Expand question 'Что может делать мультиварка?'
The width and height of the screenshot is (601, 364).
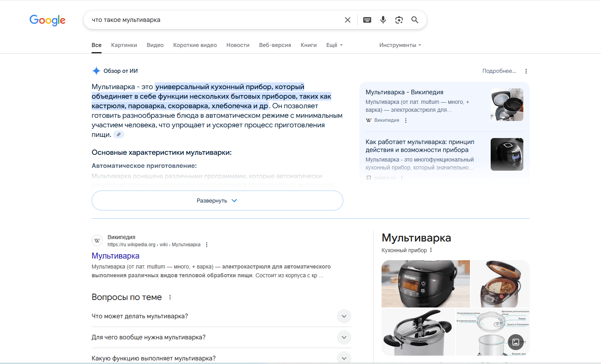[221, 316]
